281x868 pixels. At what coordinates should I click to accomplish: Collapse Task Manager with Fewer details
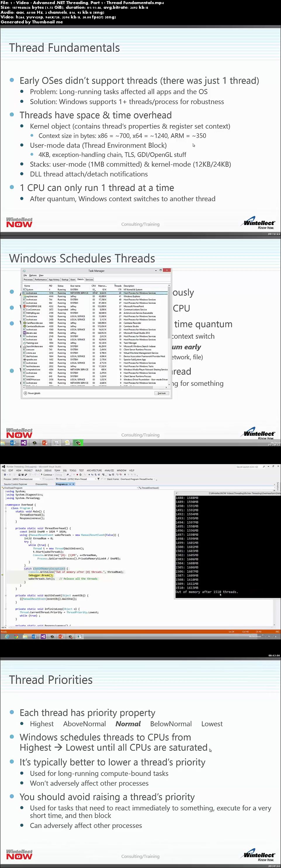click(32, 393)
